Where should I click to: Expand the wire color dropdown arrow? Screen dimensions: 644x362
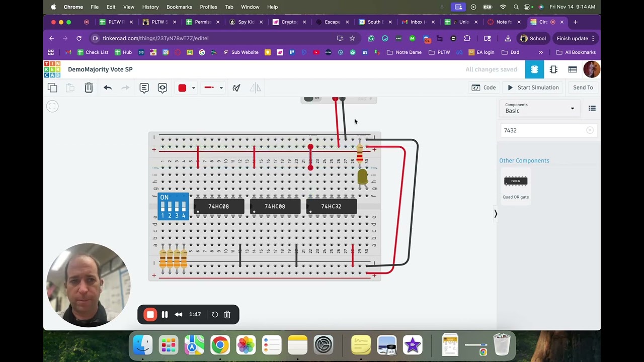pos(193,88)
